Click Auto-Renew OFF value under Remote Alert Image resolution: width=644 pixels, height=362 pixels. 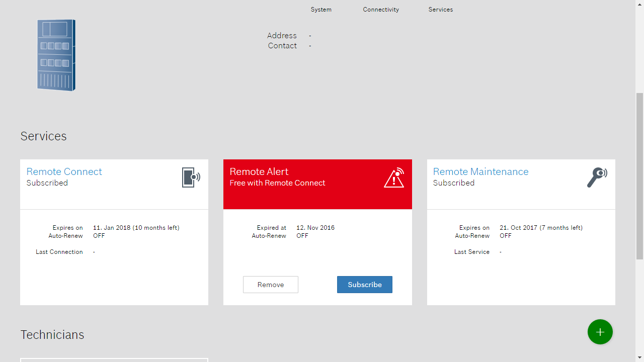click(302, 236)
